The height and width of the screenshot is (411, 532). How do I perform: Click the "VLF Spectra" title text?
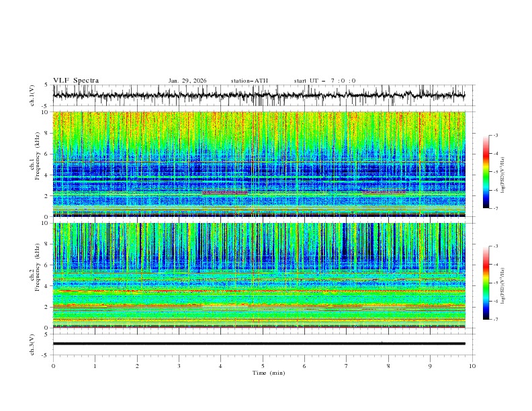(76, 81)
